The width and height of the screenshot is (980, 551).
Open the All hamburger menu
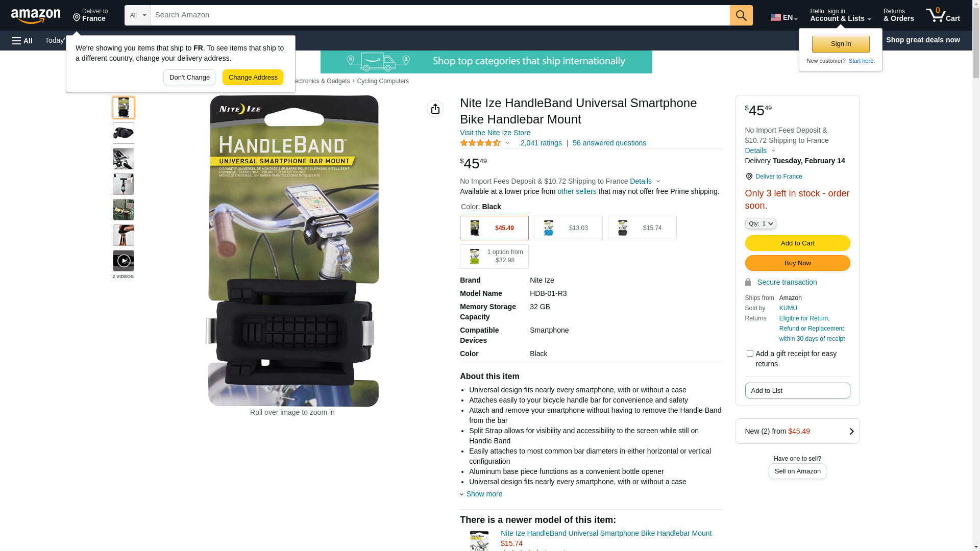[22, 41]
